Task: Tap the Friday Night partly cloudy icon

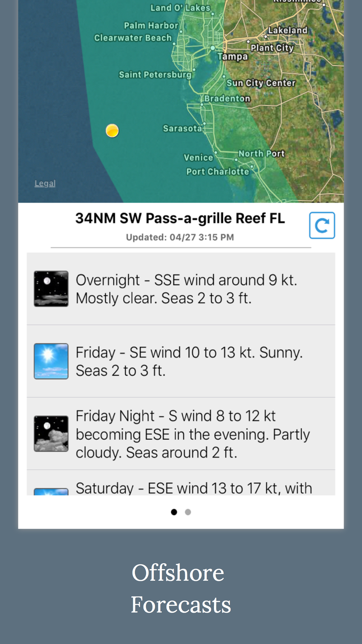Action: (x=51, y=433)
